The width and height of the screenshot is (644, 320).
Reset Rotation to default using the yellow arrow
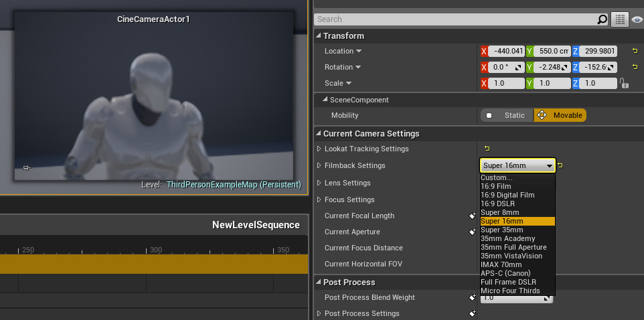634,67
